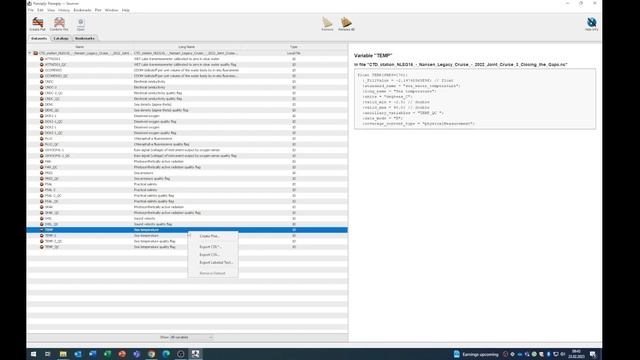Open Excel from the taskbar
Image resolution: width=640 pixels, height=360 pixels.
(x=107, y=354)
